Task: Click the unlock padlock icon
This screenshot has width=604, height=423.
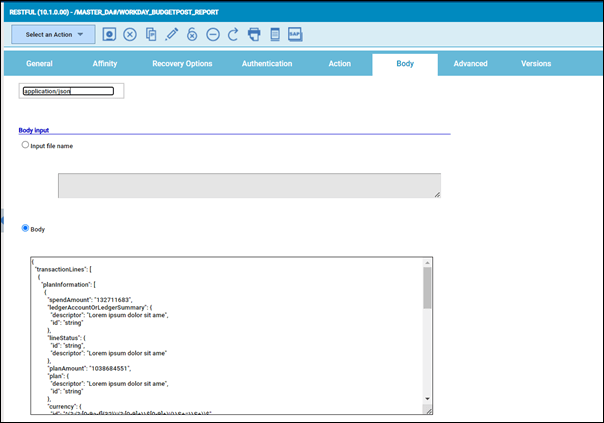Action: 192,34
